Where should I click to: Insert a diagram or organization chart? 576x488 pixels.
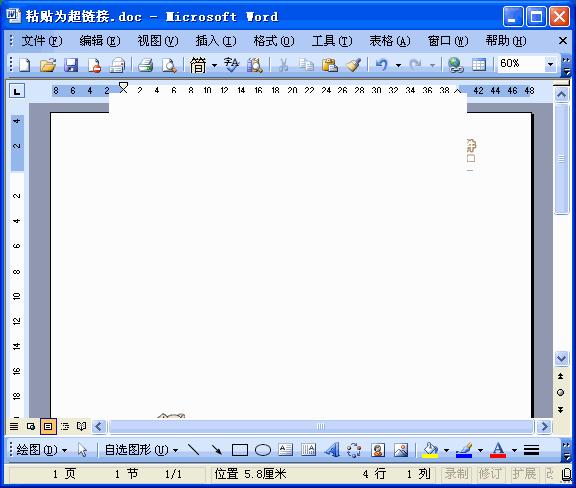(354, 449)
